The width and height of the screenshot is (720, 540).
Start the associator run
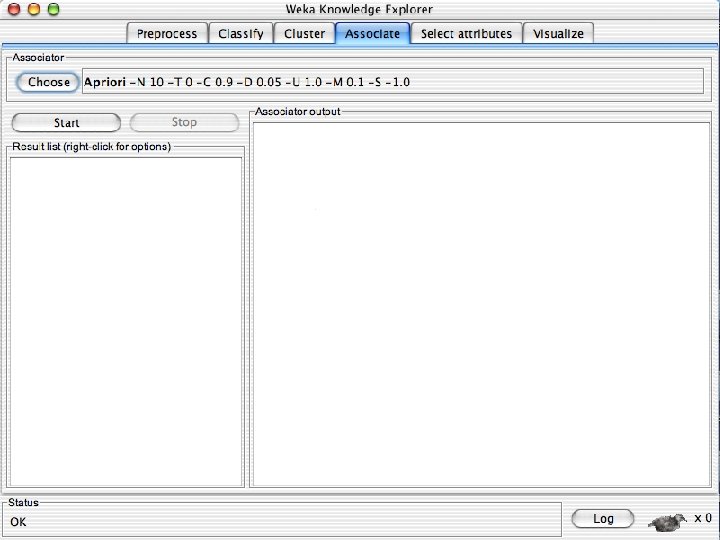[66, 123]
